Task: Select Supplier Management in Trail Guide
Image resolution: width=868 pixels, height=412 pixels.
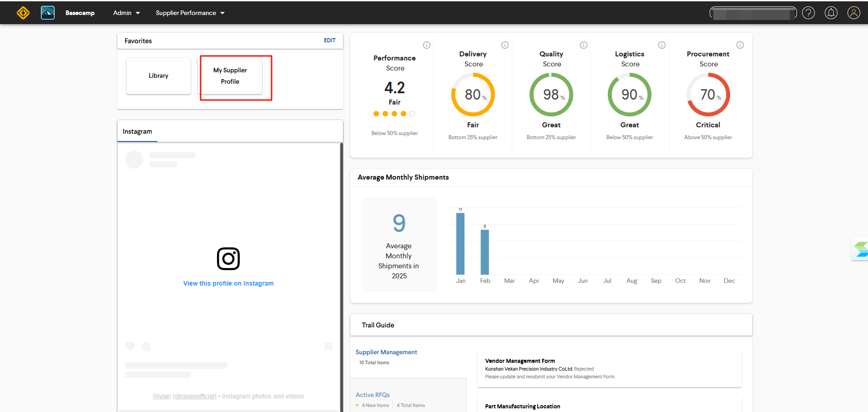Action: coord(386,352)
